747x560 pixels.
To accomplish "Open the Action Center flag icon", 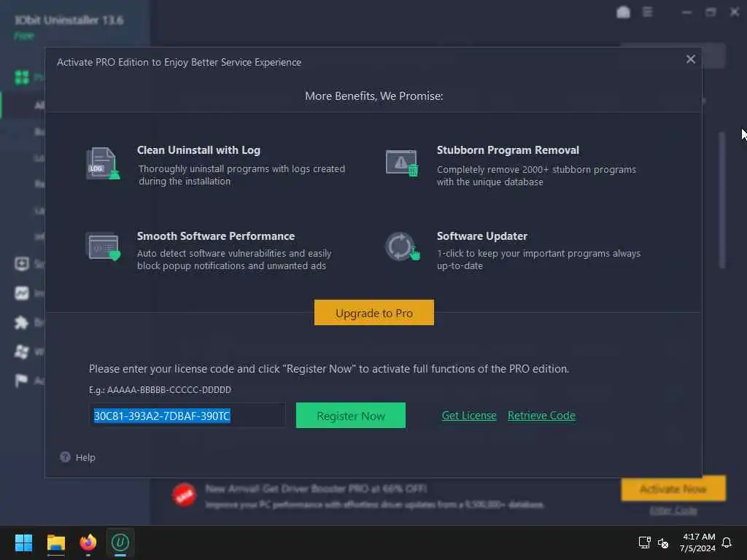I will click(21, 381).
